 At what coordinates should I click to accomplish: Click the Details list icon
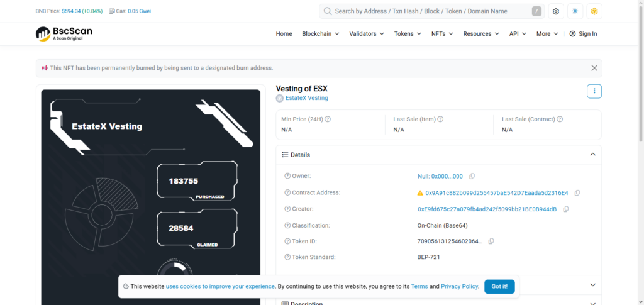pyautogui.click(x=285, y=155)
